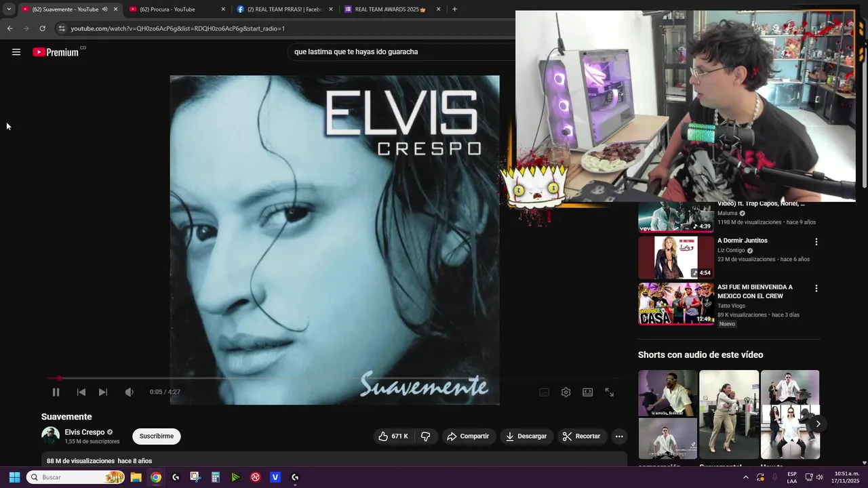Mute the Suavemente tab audio icon
Image resolution: width=868 pixels, height=488 pixels.
(x=105, y=9)
